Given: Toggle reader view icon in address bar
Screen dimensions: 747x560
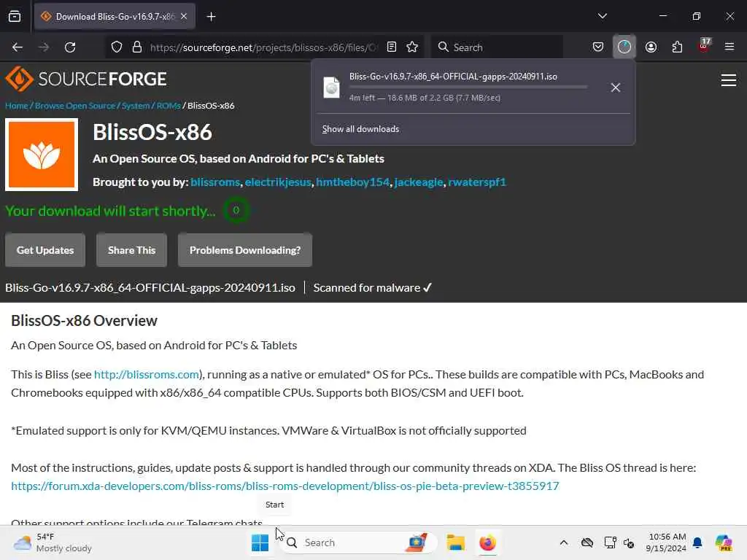Looking at the screenshot, I should tap(392, 47).
